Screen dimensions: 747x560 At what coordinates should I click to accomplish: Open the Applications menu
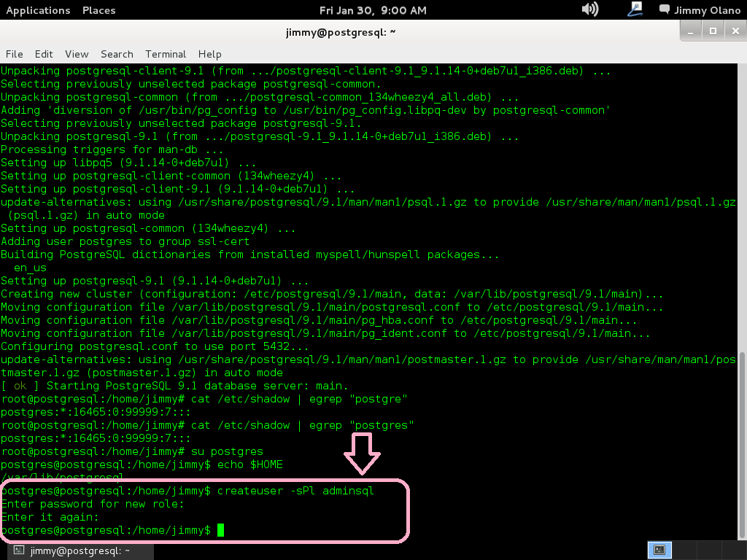point(38,10)
